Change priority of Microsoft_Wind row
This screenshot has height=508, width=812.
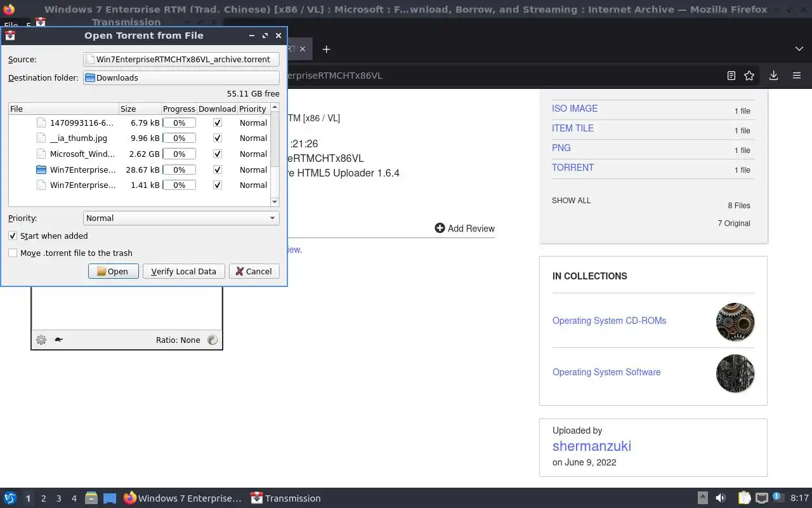[253, 154]
